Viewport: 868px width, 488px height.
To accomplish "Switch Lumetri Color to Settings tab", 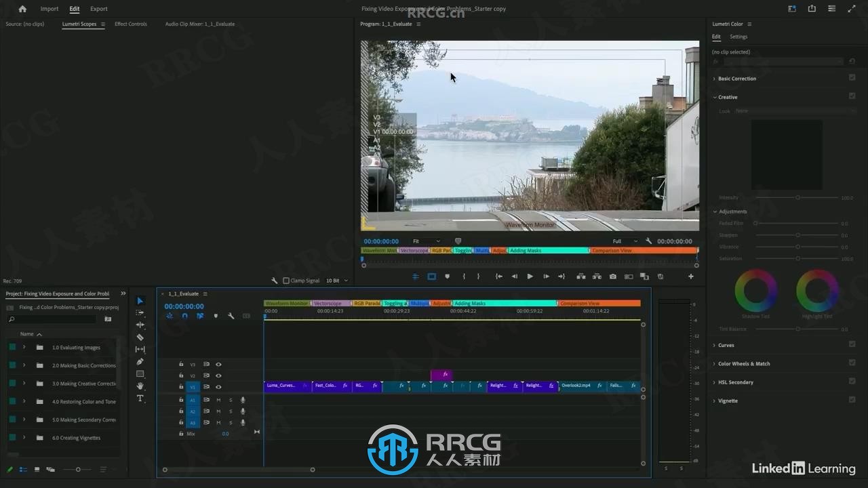I will click(x=738, y=37).
